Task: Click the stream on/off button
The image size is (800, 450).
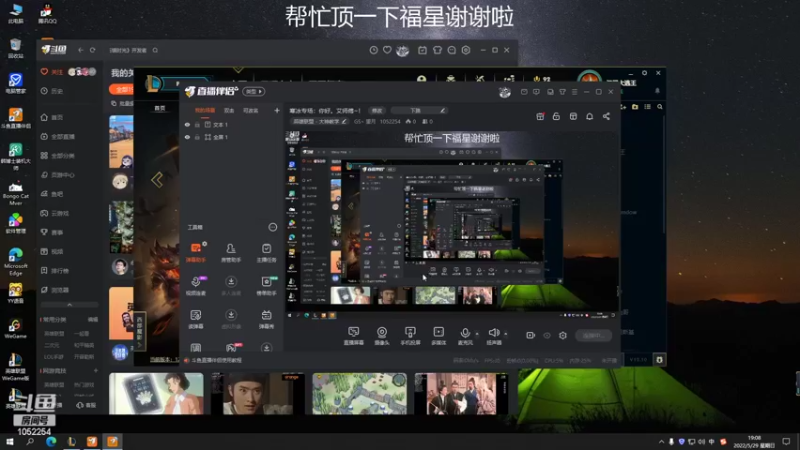Action: pos(593,335)
